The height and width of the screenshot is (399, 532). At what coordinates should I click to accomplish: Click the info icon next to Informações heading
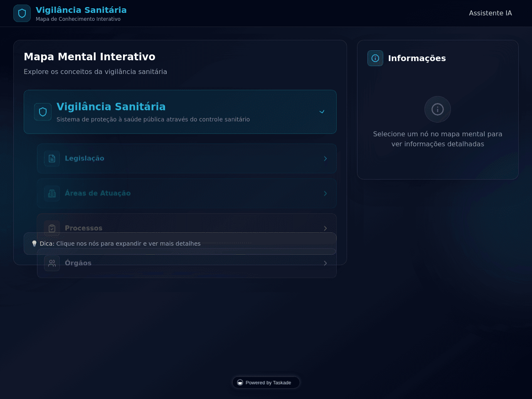pyautogui.click(x=375, y=58)
